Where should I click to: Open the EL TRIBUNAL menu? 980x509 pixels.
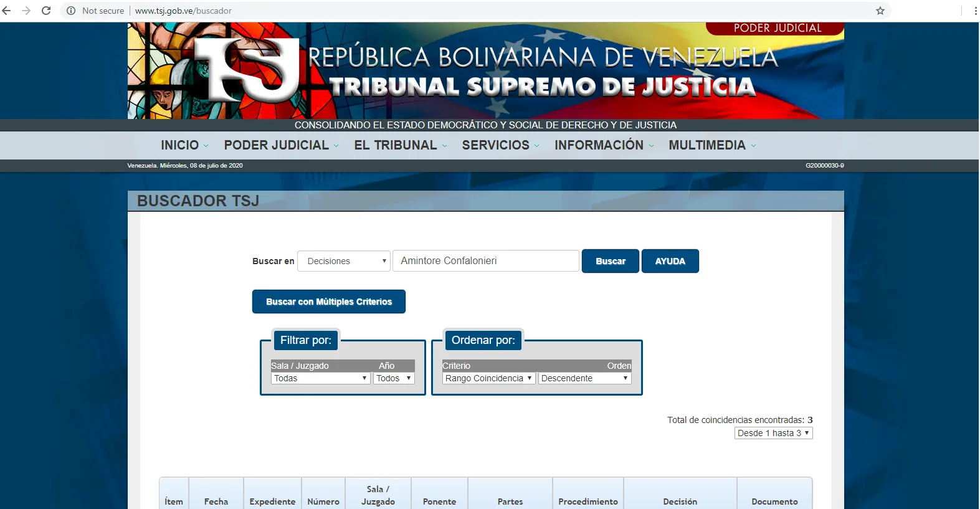point(395,145)
